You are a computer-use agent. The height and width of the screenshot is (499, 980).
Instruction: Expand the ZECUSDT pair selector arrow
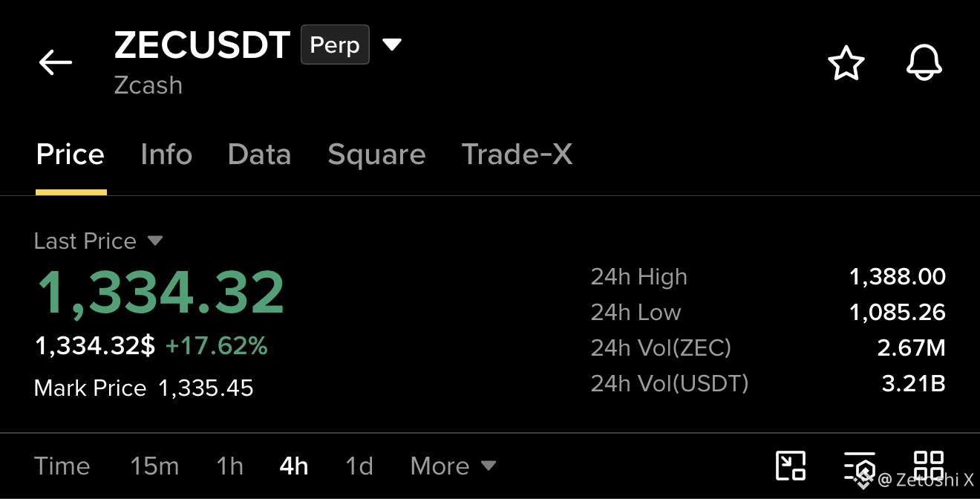click(x=392, y=45)
